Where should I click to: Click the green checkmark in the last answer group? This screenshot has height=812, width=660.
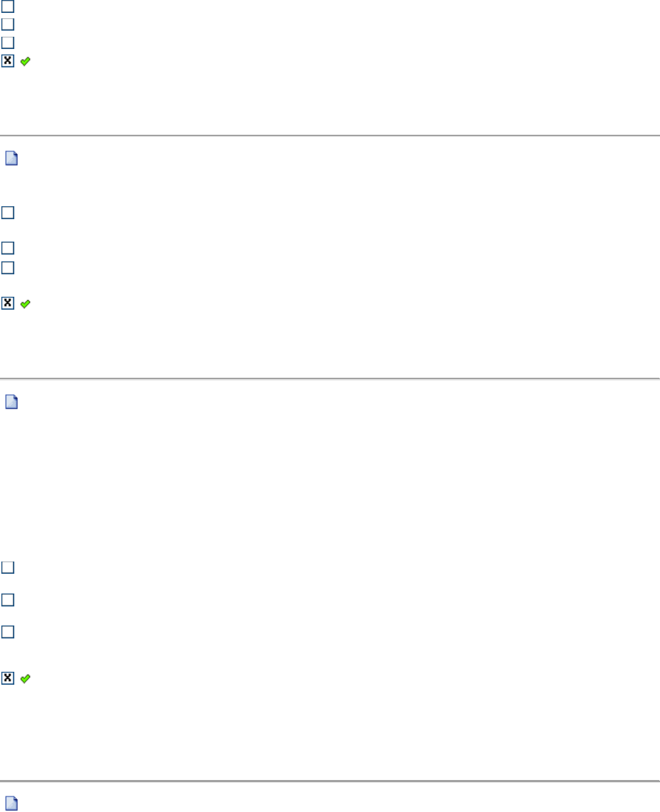(25, 678)
